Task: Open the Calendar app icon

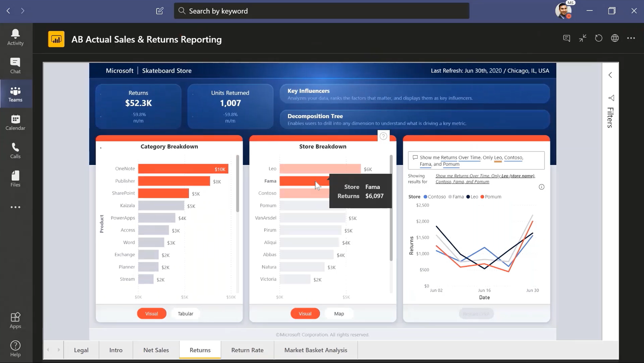Action: pyautogui.click(x=15, y=122)
